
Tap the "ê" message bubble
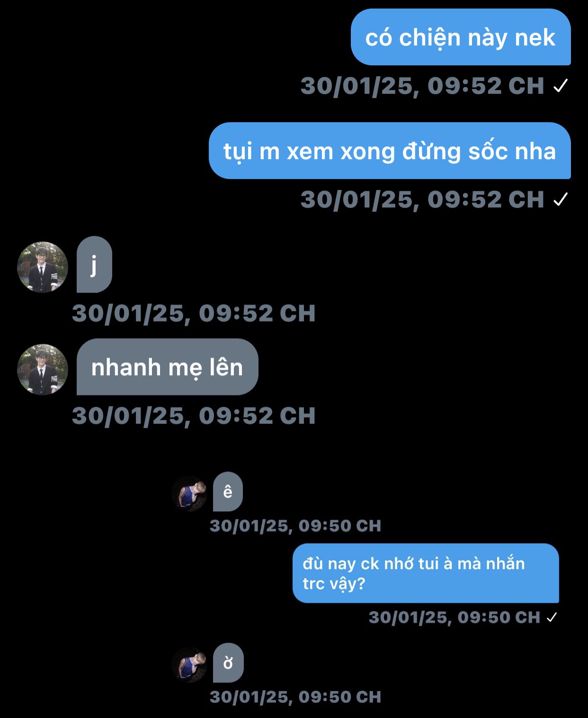click(x=228, y=492)
